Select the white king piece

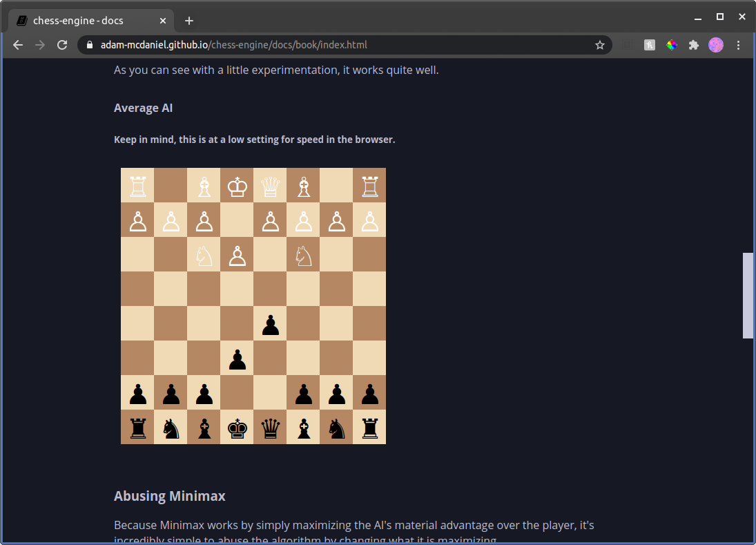(x=238, y=186)
